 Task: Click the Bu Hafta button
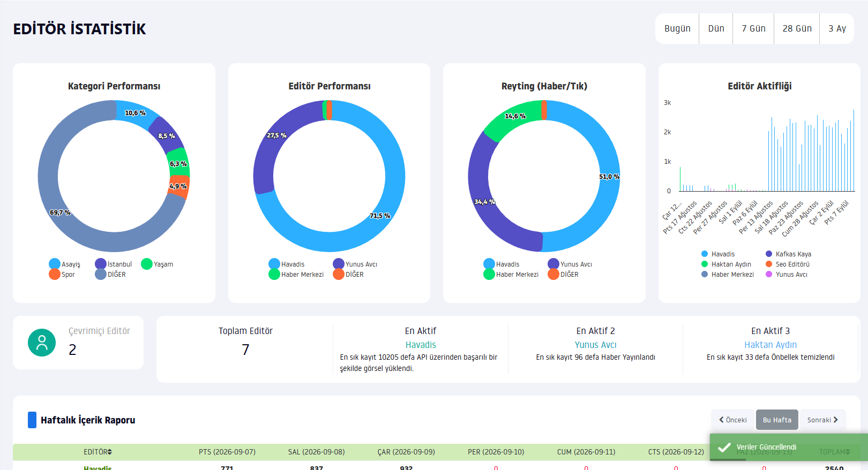(777, 420)
